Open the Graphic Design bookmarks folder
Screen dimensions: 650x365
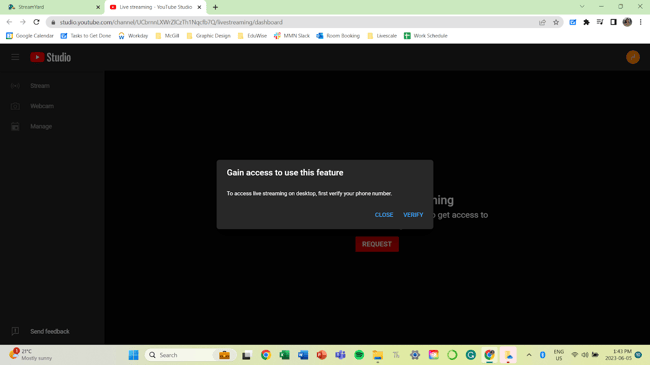pos(209,36)
